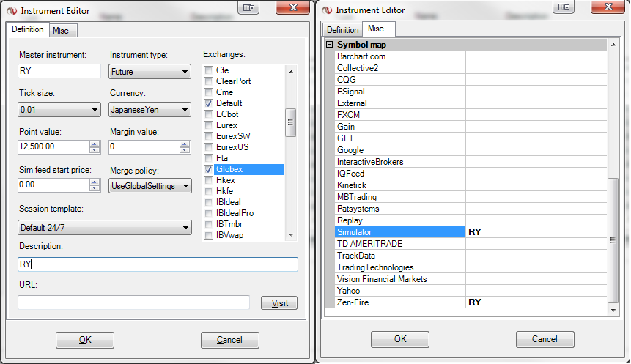The width and height of the screenshot is (631, 364).
Task: Close the right Instrument Editor window
Action: 608,7
